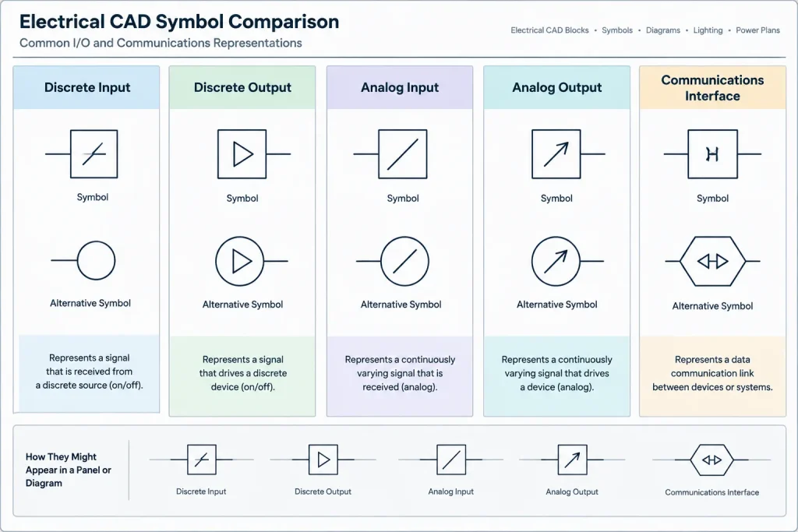Click 'Analog Output' label in bottom panel row
Screen dimensions: 798x532
(572, 491)
